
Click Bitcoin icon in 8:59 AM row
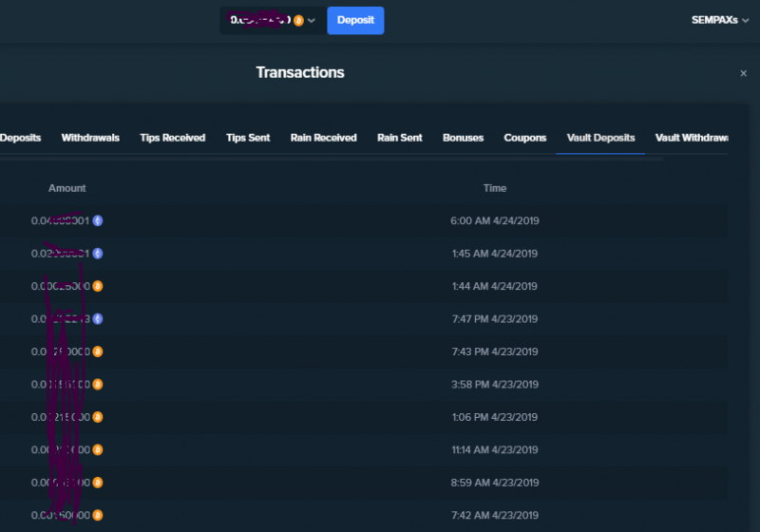98,482
